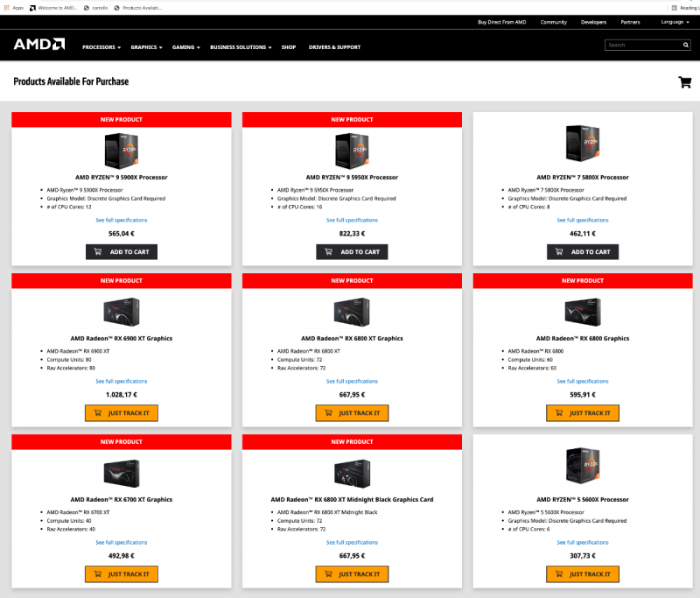Click the Ryzen 9 5950X product image
The image size is (700, 598).
pos(353,151)
